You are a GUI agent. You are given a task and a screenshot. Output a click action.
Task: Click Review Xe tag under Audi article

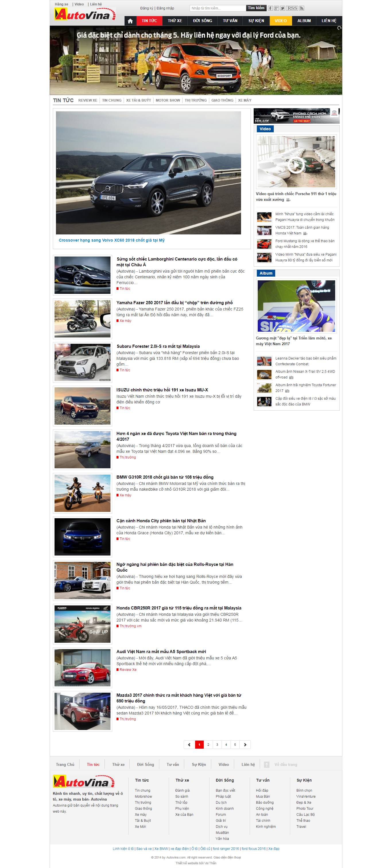pos(128,669)
